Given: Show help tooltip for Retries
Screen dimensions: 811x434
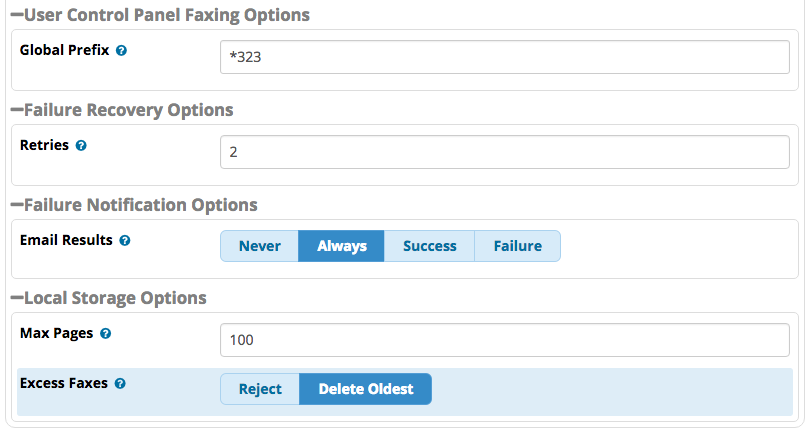Looking at the screenshot, I should (81, 146).
